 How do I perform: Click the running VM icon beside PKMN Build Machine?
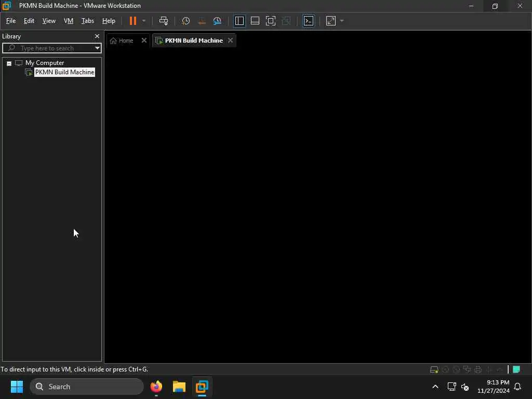click(x=29, y=72)
